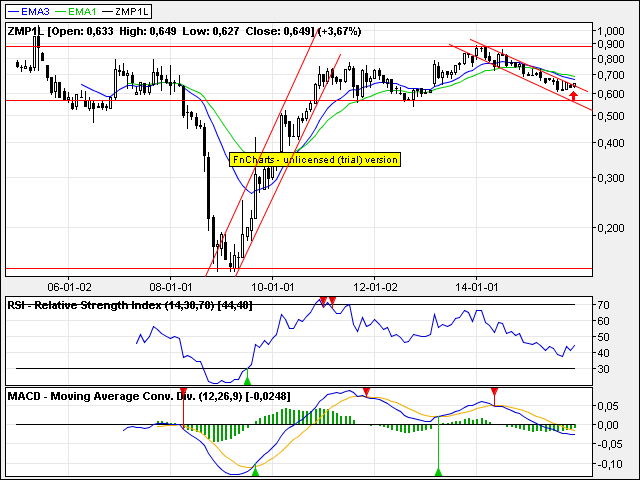The image size is (640, 480).
Task: Click the MACD Moving Average Conv. Div. title
Action: (x=149, y=396)
